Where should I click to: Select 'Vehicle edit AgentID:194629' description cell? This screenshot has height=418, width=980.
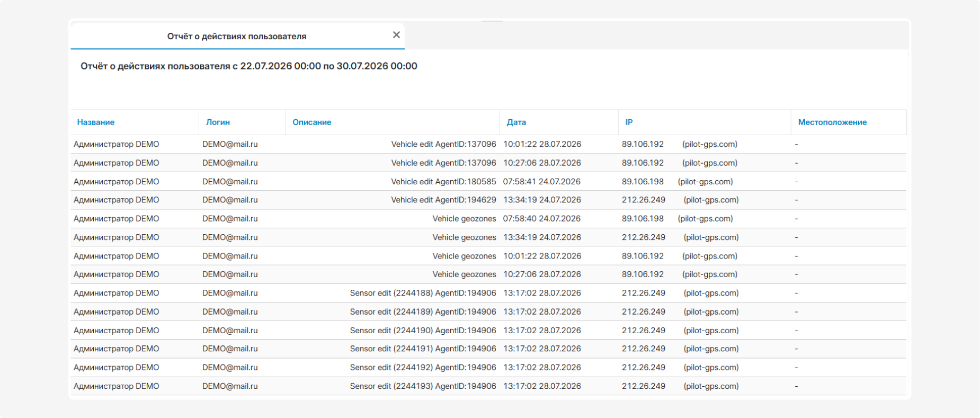point(443,200)
